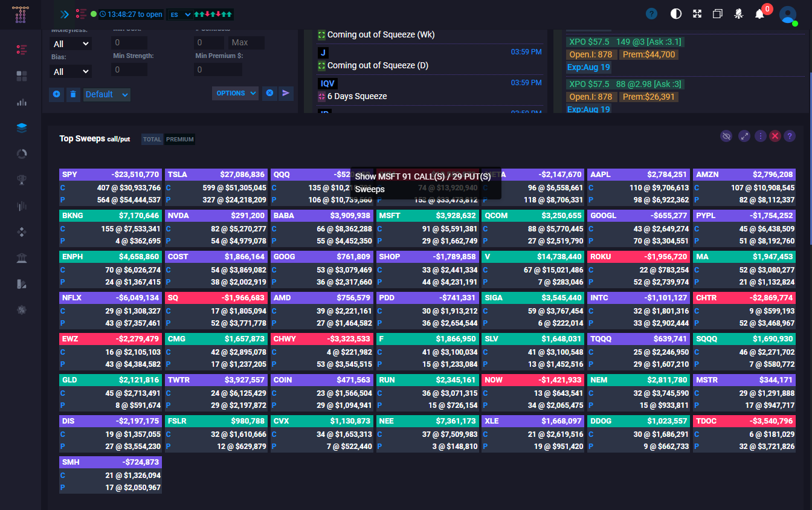Click the fullscreen arrows icon in header
Viewport: 812px width, 510px height.
tap(697, 14)
